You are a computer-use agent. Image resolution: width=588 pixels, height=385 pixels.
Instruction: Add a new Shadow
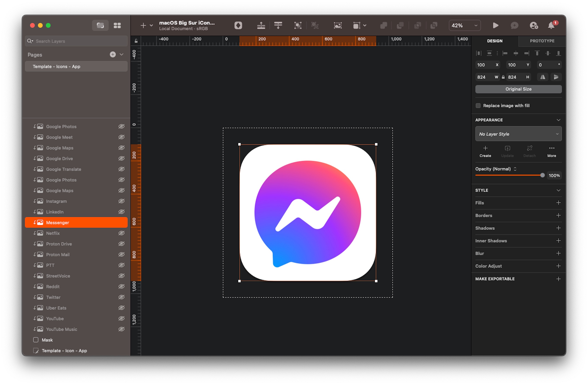point(558,228)
